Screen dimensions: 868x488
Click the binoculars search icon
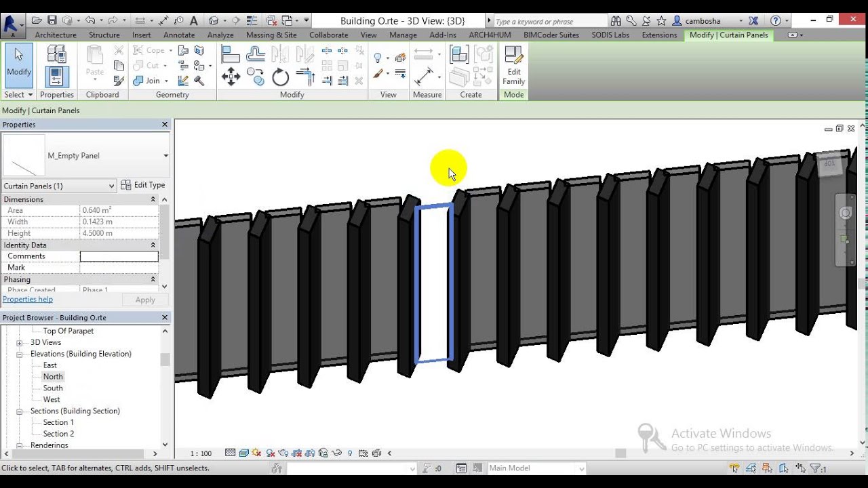tap(616, 21)
